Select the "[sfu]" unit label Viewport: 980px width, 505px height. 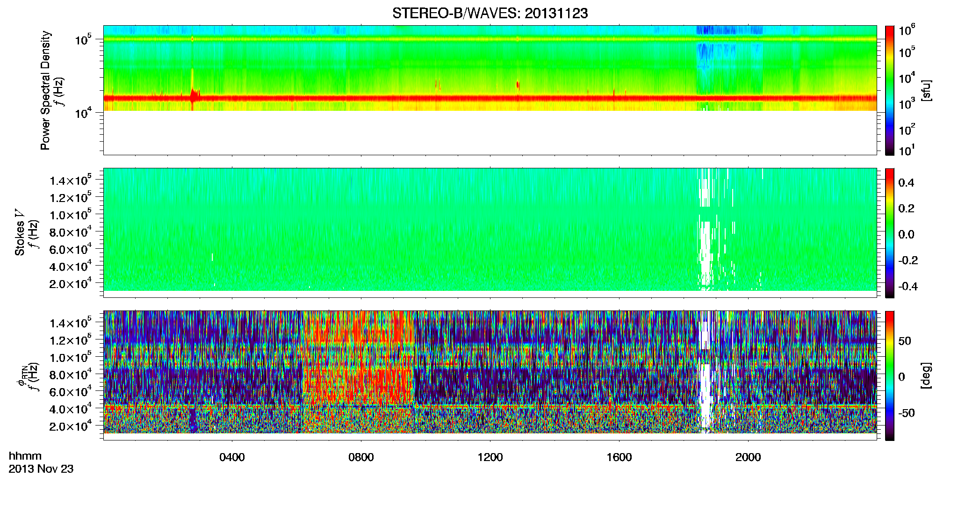pos(926,90)
